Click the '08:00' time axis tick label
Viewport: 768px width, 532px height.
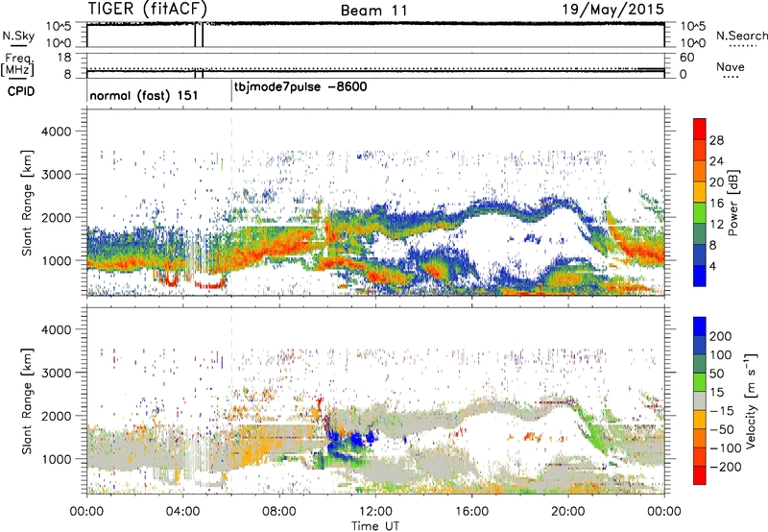279,512
